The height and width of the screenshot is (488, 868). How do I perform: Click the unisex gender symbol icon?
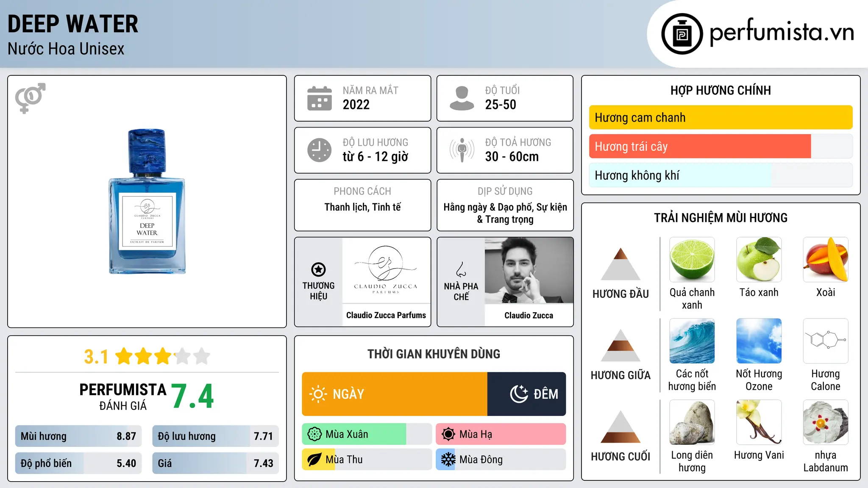[30, 98]
